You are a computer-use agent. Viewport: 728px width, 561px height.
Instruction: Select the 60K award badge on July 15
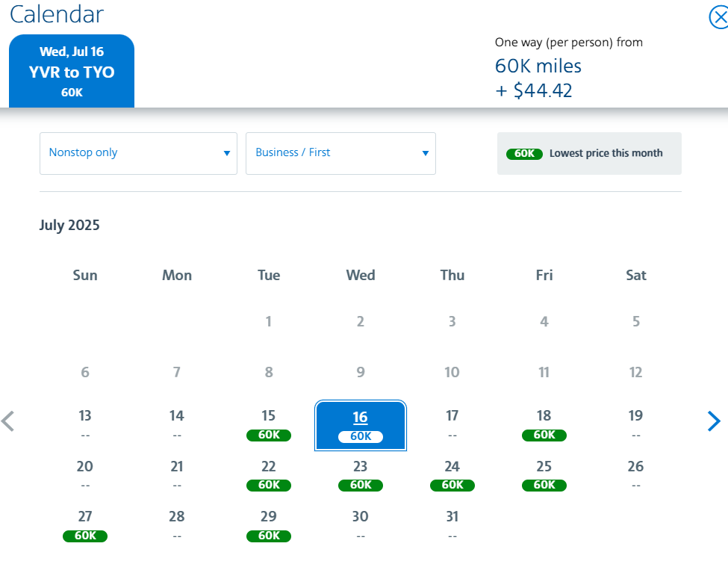click(x=268, y=435)
